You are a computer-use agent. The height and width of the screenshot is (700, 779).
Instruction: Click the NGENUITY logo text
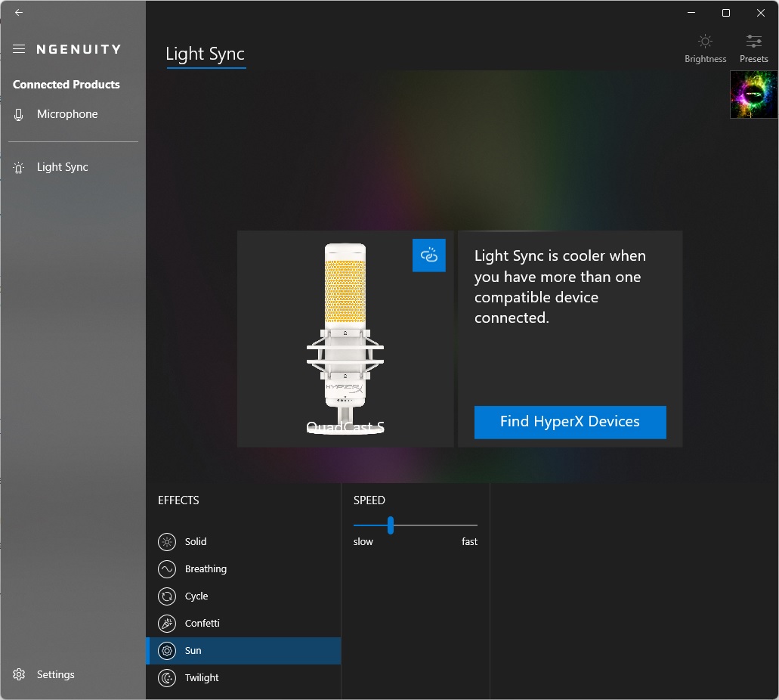click(x=79, y=49)
